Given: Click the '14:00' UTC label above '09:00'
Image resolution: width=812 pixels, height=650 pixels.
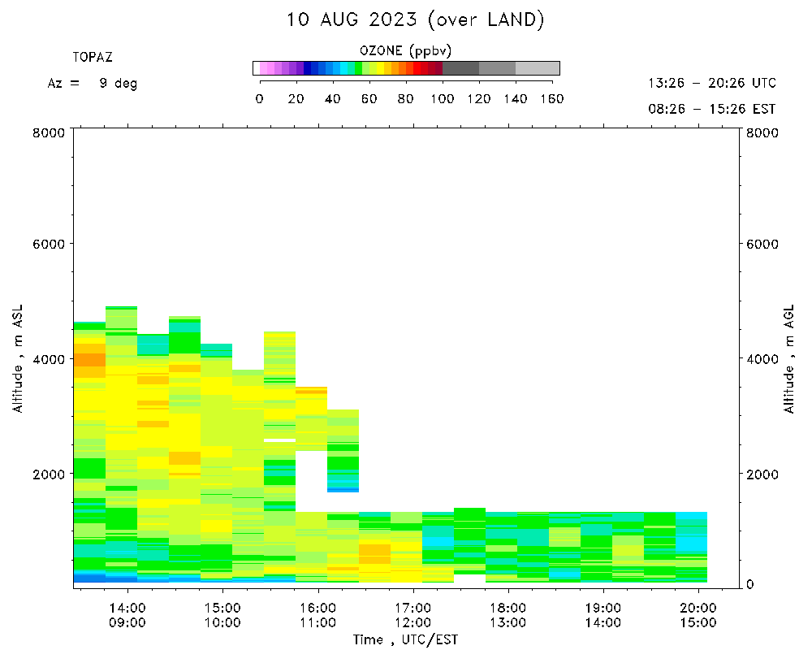Looking at the screenshot, I should click(127, 608).
